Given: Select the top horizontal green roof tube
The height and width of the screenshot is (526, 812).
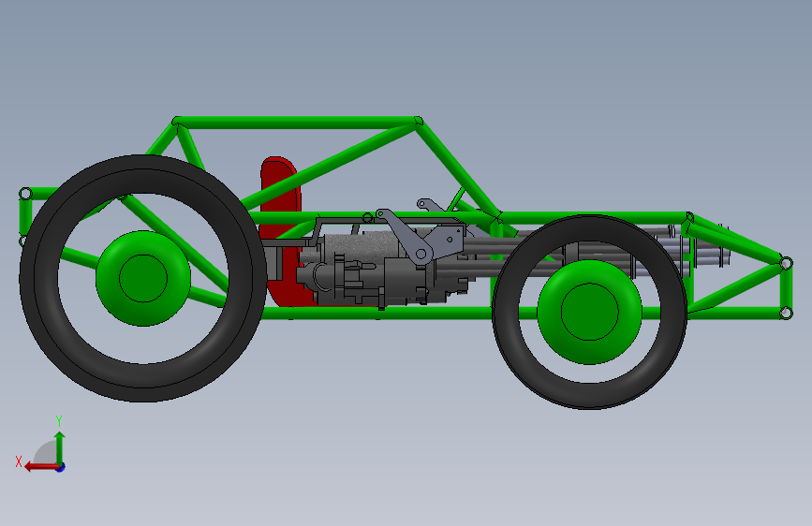Looking at the screenshot, I should click(297, 123).
